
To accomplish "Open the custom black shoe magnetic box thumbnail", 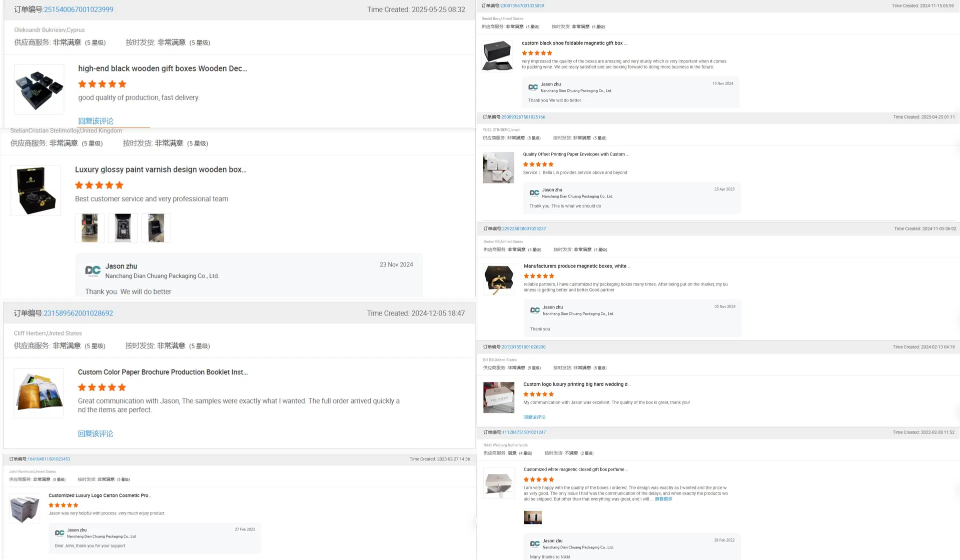I will click(497, 55).
